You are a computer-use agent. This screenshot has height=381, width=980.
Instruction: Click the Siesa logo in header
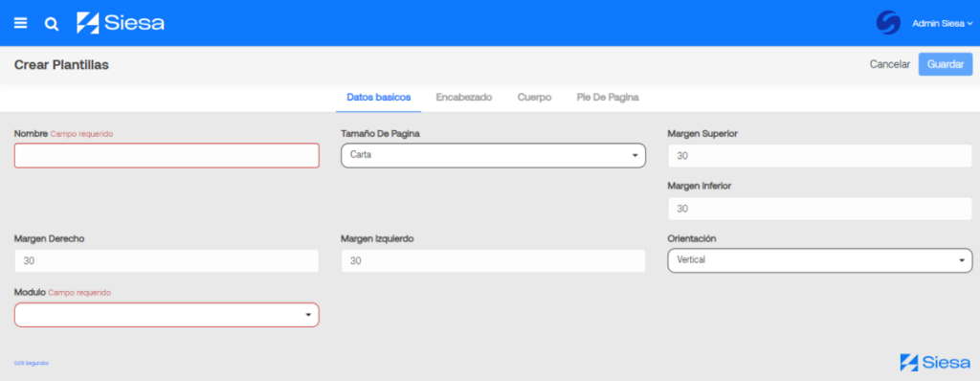point(121,23)
